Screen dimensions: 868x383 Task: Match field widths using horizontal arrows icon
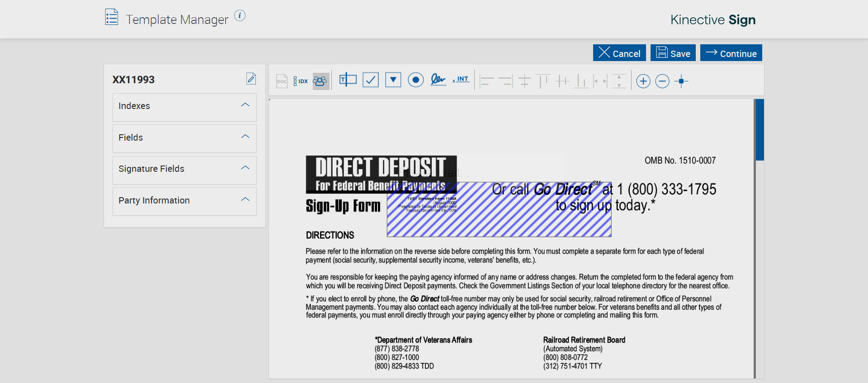tap(600, 81)
